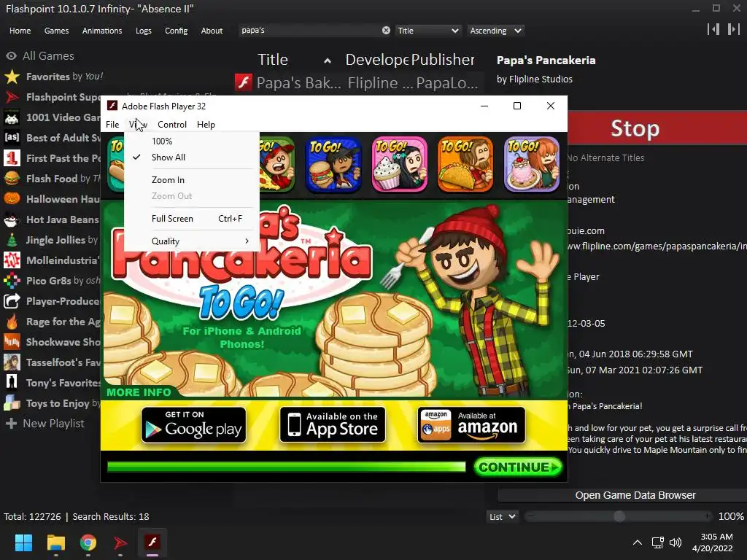The width and height of the screenshot is (747, 560).
Task: Switch to the Animations tab
Action: 102,31
